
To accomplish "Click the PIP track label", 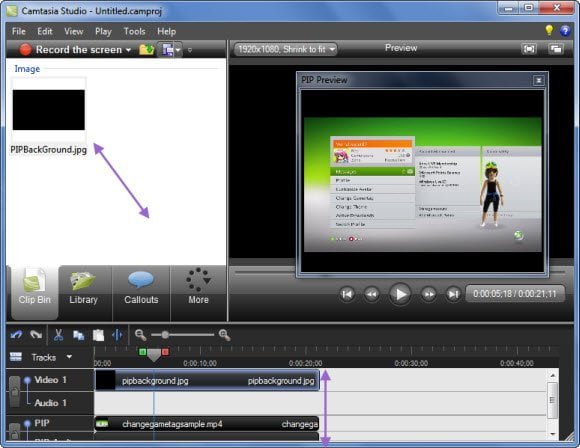I will pos(42,423).
